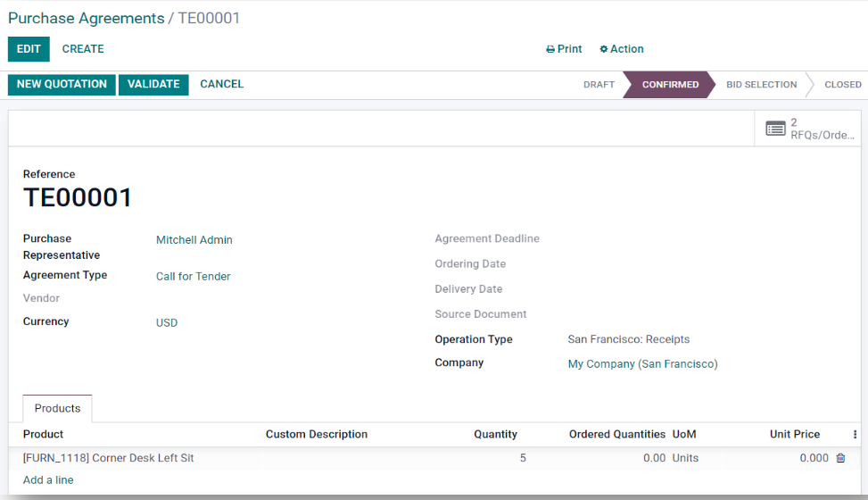Open the 2 RFQs/Orders smart button
This screenshot has width=868, height=500.
click(809, 129)
